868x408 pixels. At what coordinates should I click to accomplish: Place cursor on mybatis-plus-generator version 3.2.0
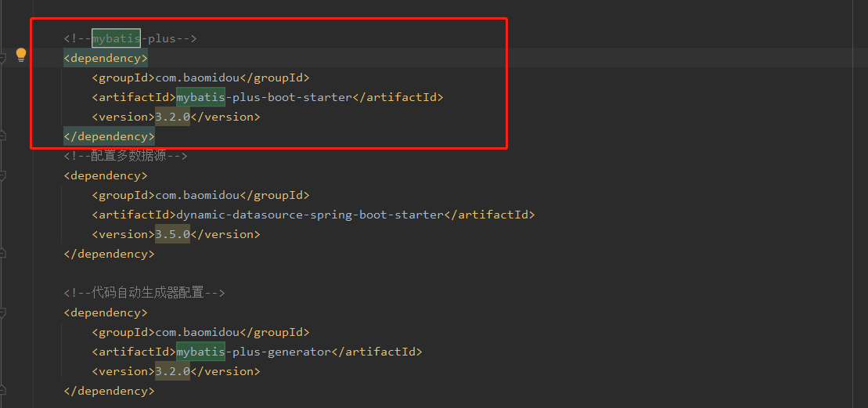[172, 371]
